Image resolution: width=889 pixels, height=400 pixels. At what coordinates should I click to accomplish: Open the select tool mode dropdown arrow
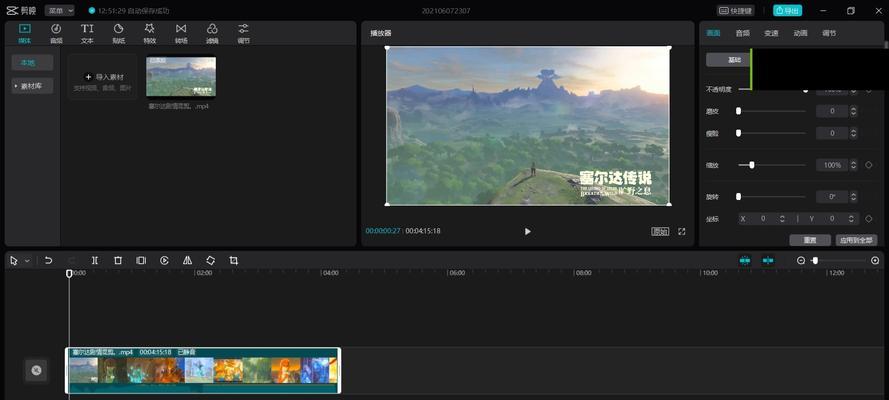click(x=27, y=261)
